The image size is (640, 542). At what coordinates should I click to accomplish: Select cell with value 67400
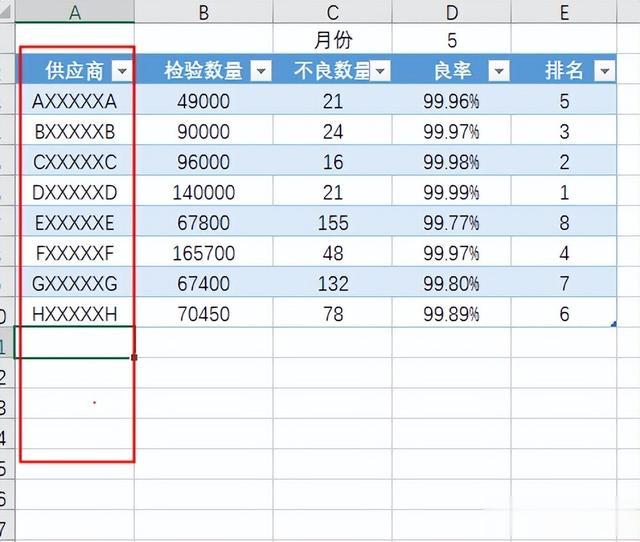coord(204,282)
